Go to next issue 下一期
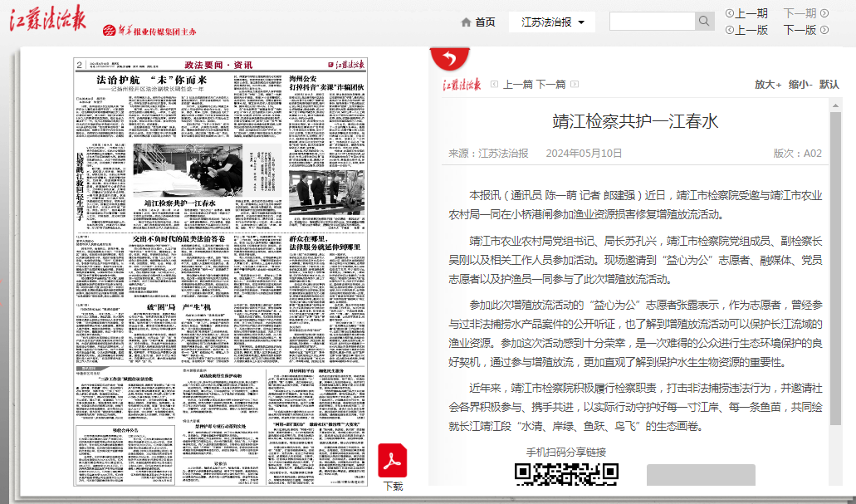This screenshot has height=504, width=856. point(800,13)
